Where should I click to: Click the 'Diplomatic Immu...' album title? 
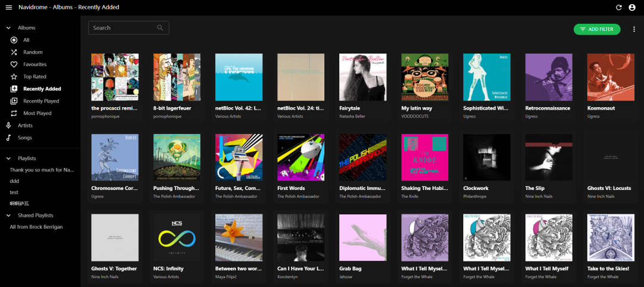pos(363,188)
